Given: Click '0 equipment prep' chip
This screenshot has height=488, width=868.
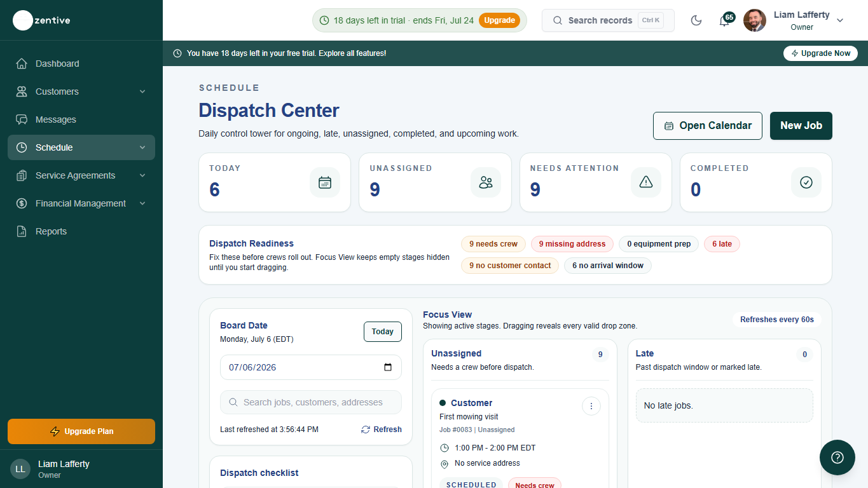Looking at the screenshot, I should click(659, 244).
